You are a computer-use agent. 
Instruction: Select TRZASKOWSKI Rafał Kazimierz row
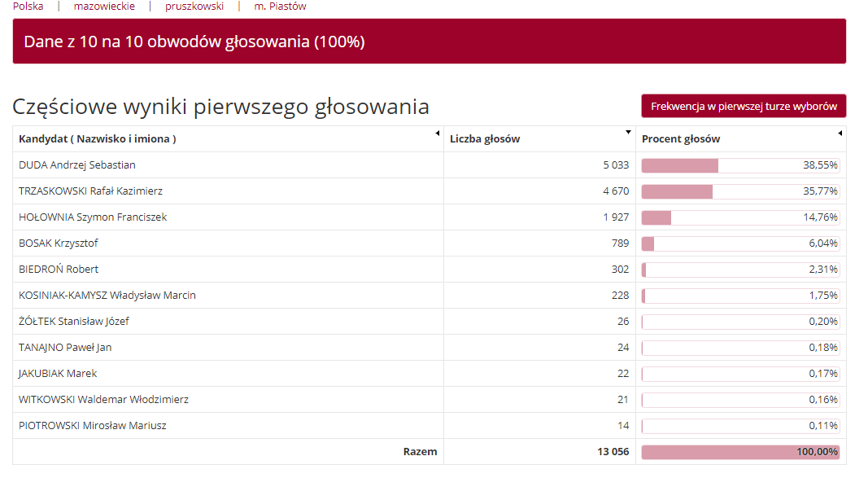point(429,191)
